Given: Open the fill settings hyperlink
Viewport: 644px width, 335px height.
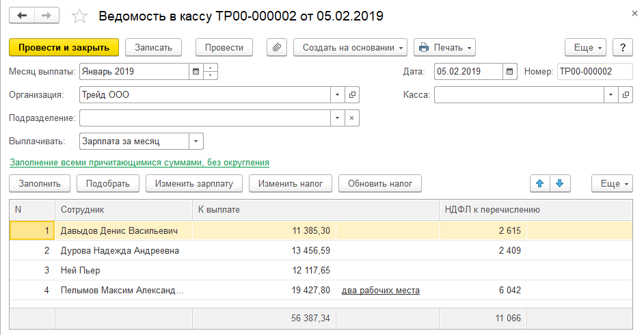Looking at the screenshot, I should (x=139, y=163).
